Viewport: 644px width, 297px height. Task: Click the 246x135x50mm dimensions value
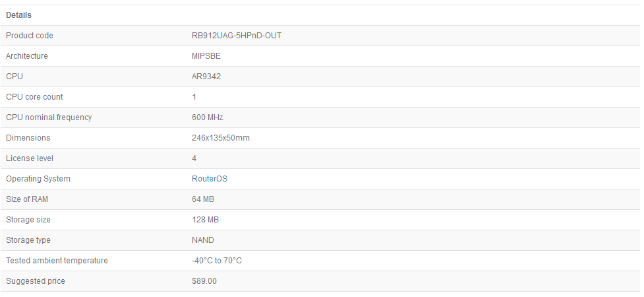(220, 138)
